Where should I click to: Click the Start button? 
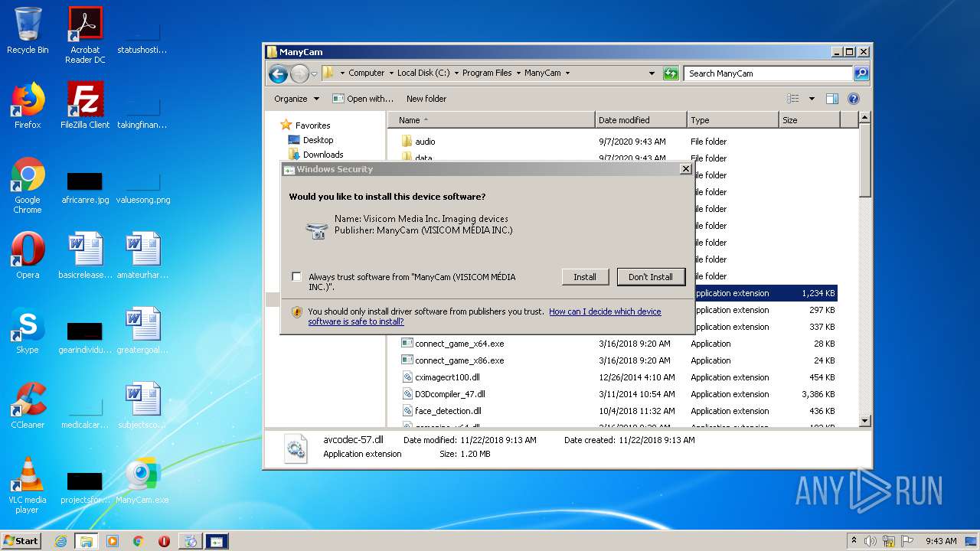coord(21,541)
